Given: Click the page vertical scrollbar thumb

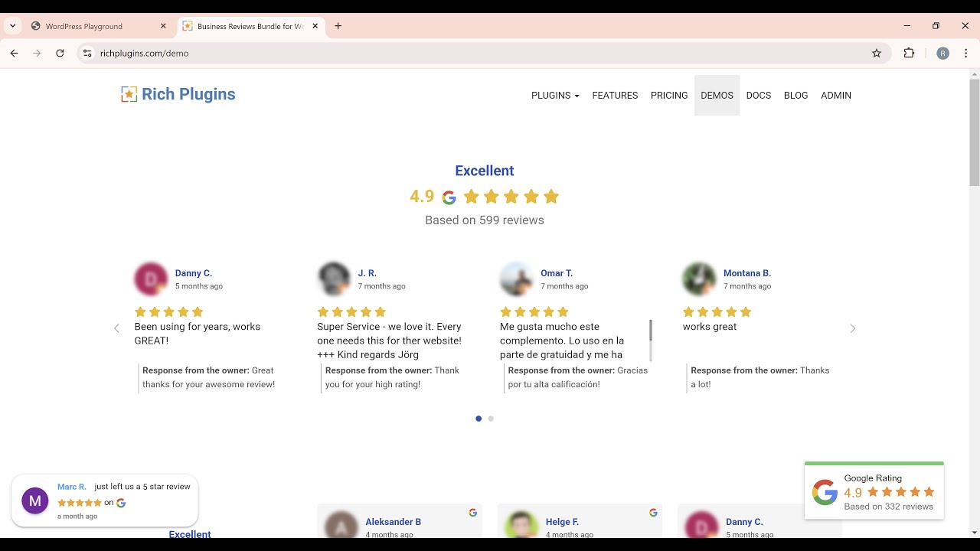Looking at the screenshot, I should (x=975, y=132).
